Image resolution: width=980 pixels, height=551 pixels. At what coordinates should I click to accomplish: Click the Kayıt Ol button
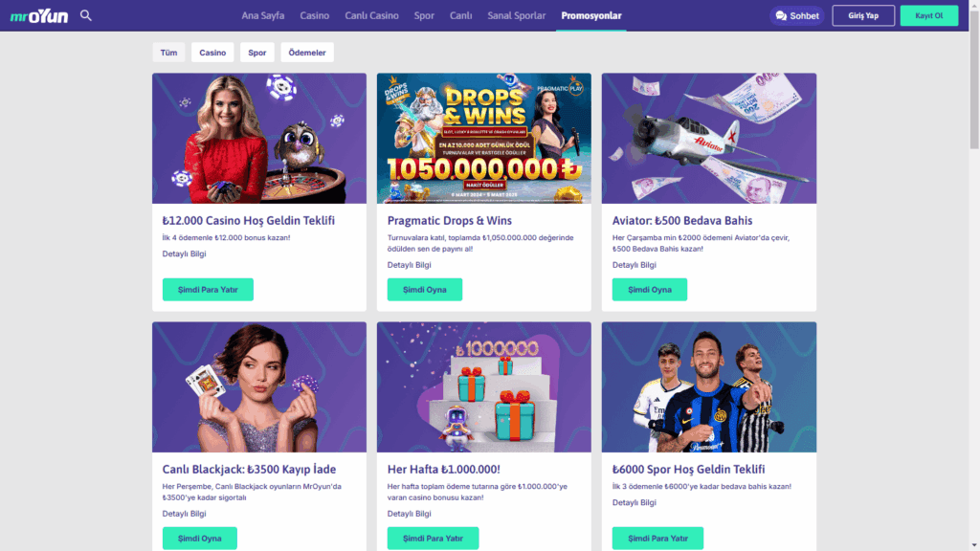click(x=928, y=15)
